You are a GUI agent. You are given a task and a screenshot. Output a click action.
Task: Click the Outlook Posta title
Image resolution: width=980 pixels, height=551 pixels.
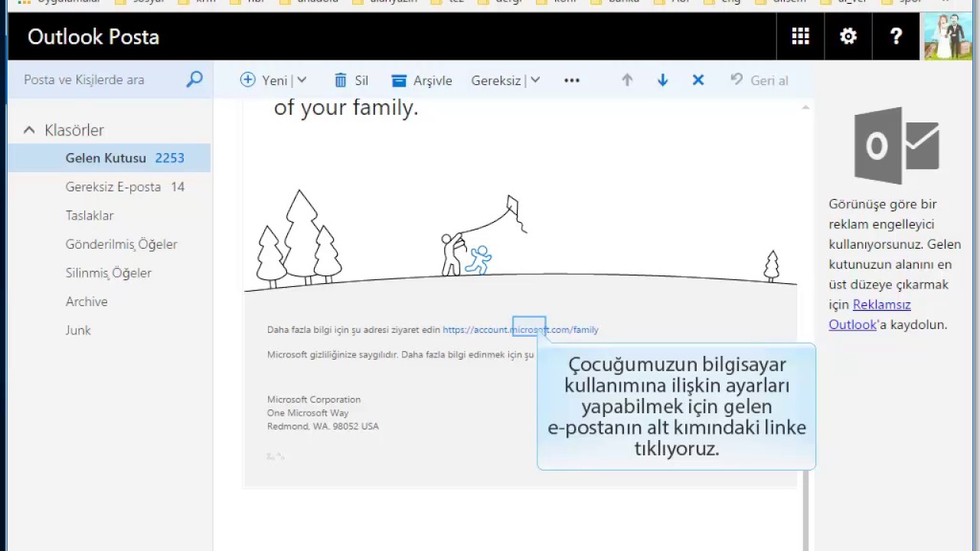click(93, 37)
